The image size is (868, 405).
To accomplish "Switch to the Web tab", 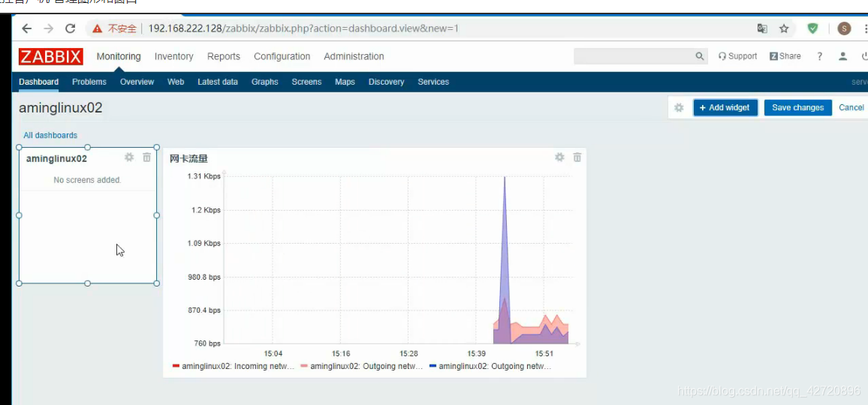I will point(176,82).
